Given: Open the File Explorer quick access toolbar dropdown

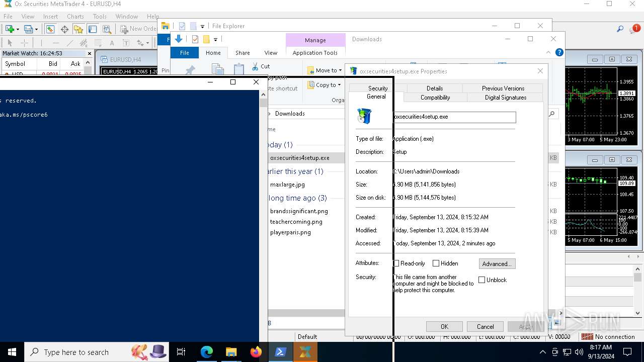Looking at the screenshot, I should (x=202, y=26).
